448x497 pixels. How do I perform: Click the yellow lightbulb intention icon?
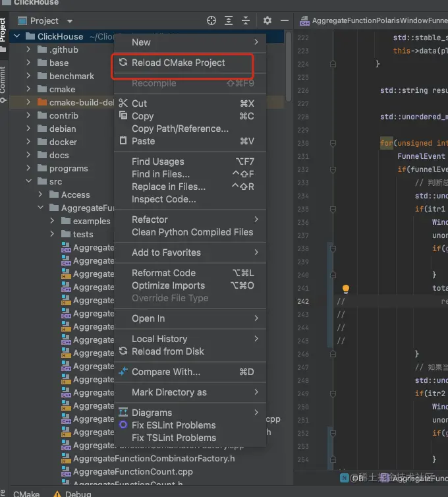click(x=346, y=289)
